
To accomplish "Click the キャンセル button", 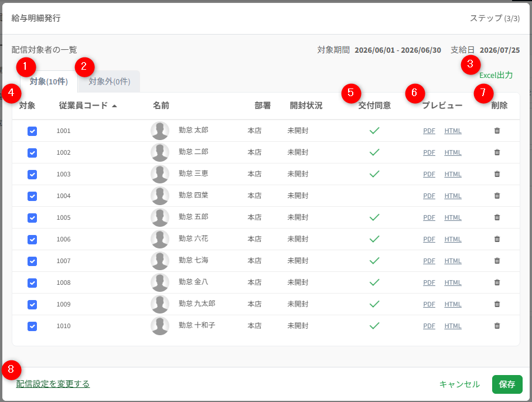I will tap(459, 384).
